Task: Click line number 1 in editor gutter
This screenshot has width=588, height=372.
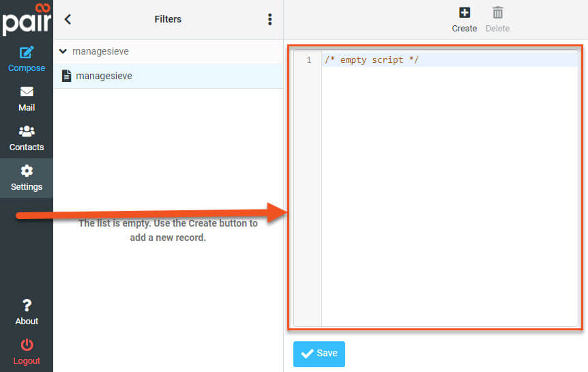Action: (309, 60)
